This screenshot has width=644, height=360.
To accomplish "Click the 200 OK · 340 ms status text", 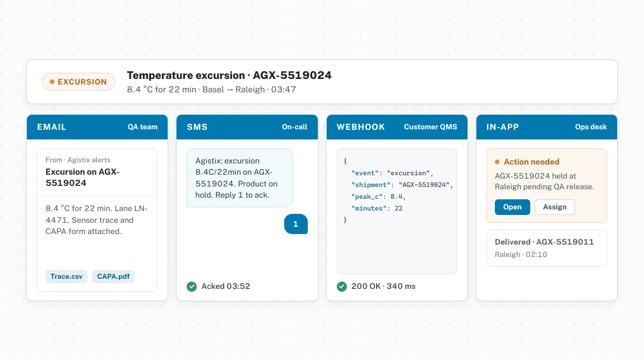I will [383, 287].
